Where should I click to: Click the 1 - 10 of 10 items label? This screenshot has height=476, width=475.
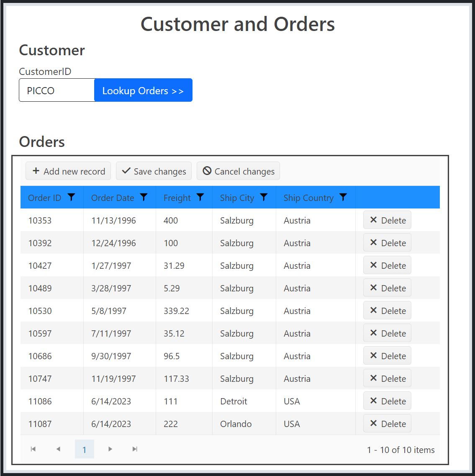click(401, 450)
